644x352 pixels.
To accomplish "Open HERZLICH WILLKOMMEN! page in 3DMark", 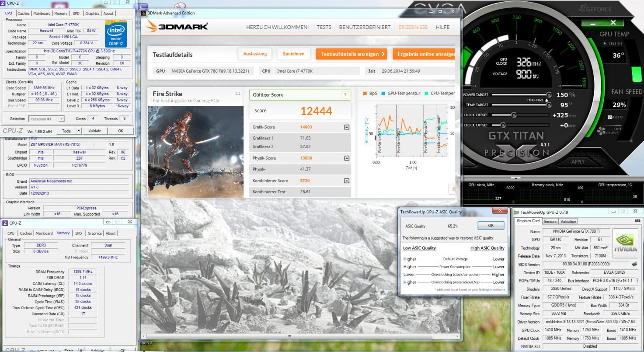I will pos(277,27).
